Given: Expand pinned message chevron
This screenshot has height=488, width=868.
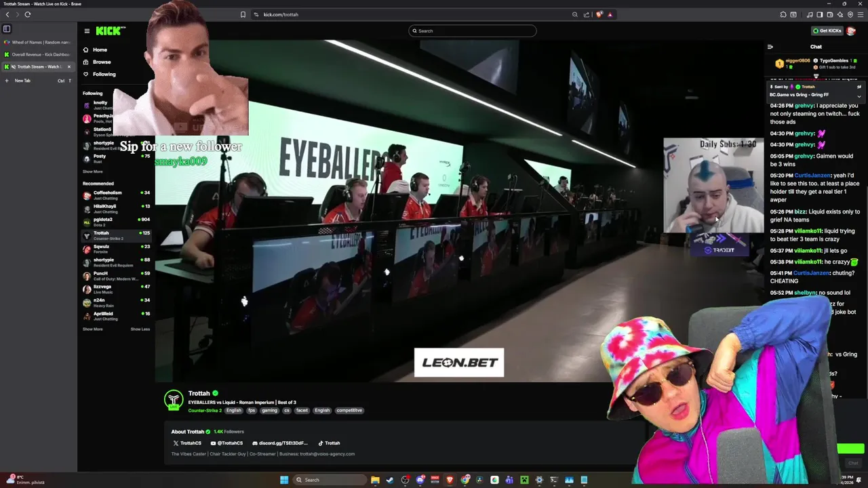Looking at the screenshot, I should tap(859, 96).
